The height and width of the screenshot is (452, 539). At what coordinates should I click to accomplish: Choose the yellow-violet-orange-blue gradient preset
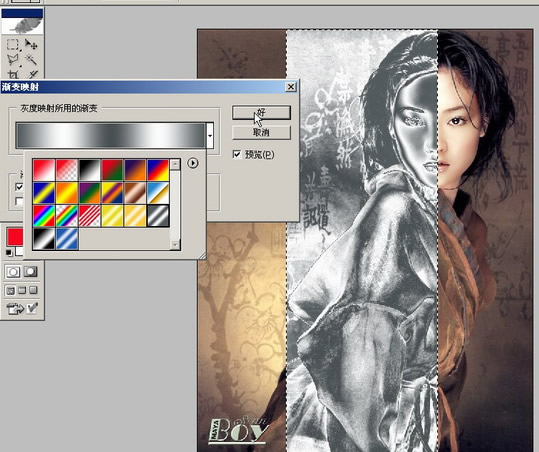click(x=112, y=193)
